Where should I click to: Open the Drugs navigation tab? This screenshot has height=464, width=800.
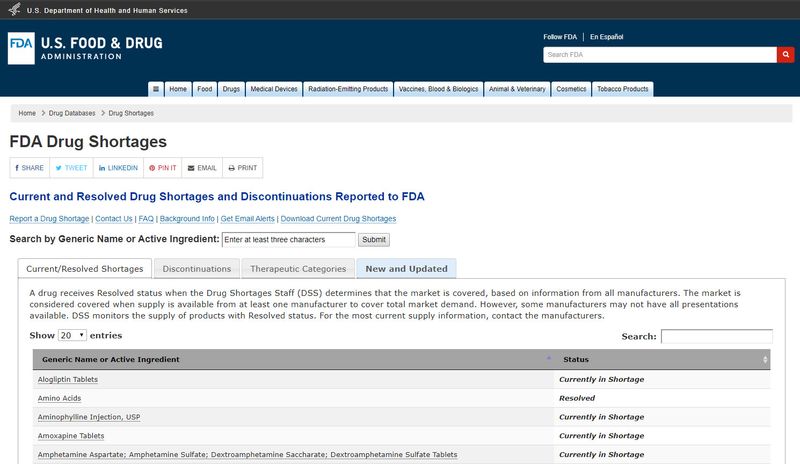click(x=231, y=89)
